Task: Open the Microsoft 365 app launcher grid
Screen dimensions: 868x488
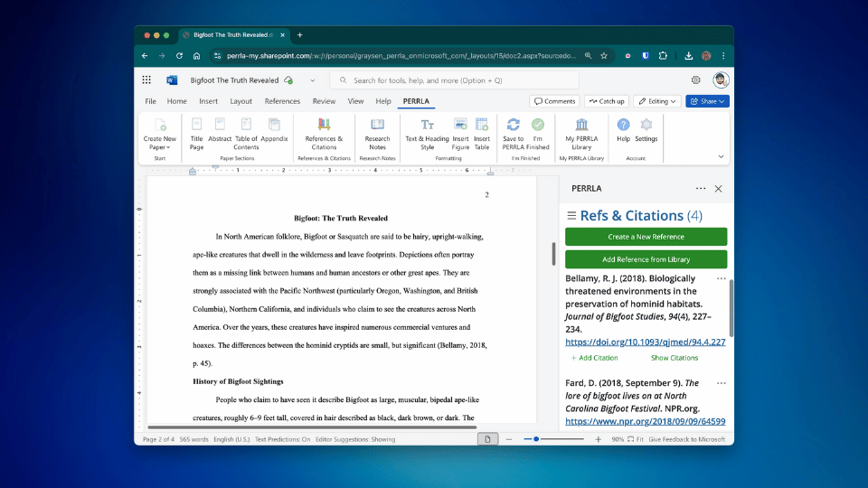Action: (x=146, y=80)
